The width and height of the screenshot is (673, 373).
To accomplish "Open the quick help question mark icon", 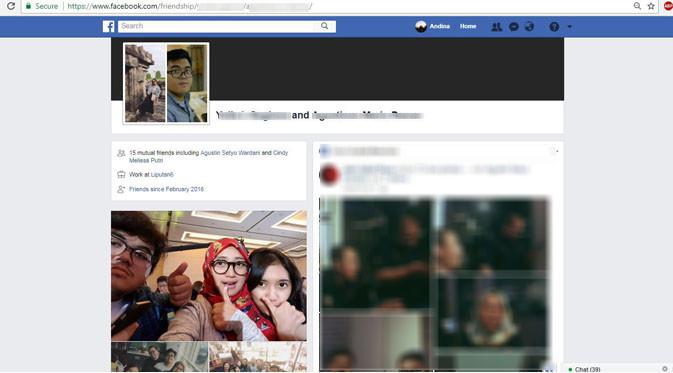I will [554, 27].
